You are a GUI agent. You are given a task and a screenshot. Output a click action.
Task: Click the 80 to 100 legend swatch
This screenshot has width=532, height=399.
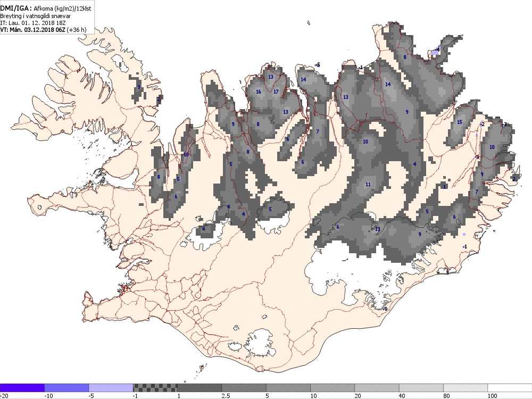[x=465, y=388]
